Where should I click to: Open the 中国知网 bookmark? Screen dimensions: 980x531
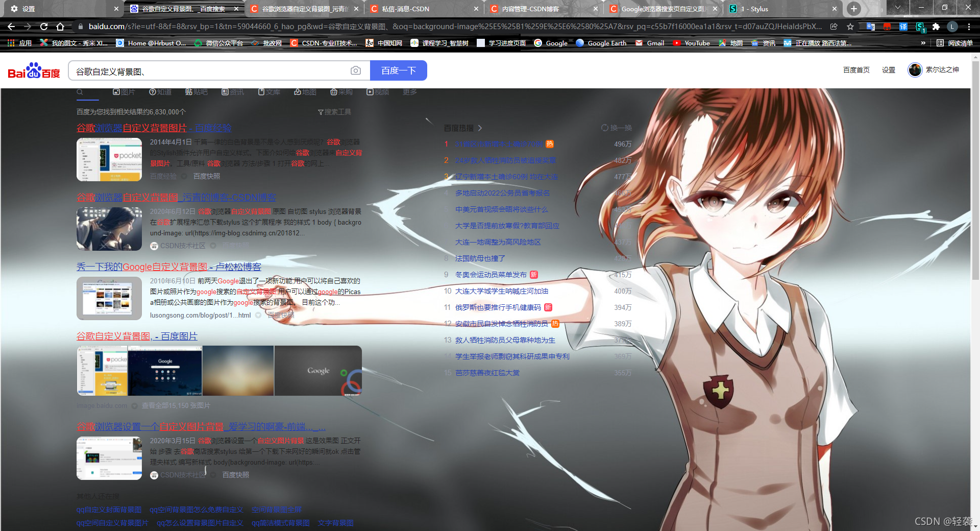pos(384,43)
